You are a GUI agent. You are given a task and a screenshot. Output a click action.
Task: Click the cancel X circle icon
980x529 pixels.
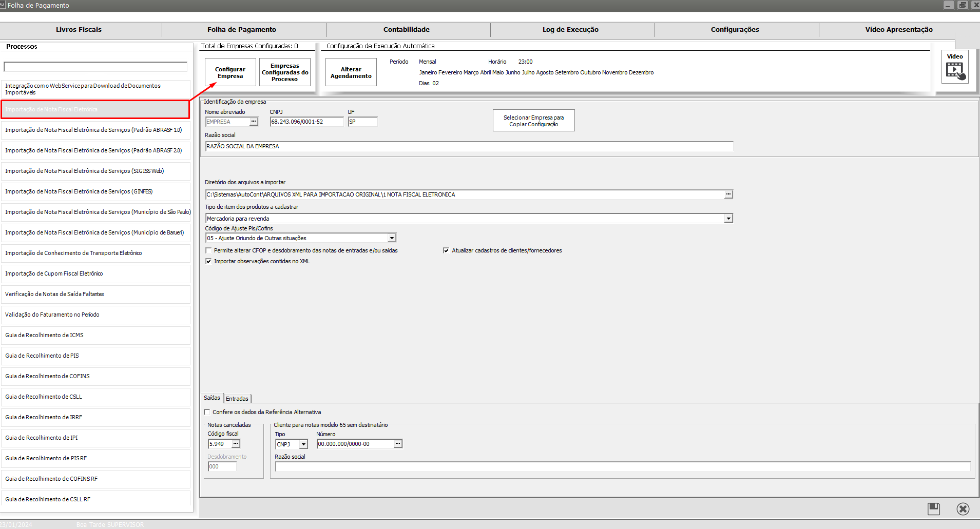(963, 508)
